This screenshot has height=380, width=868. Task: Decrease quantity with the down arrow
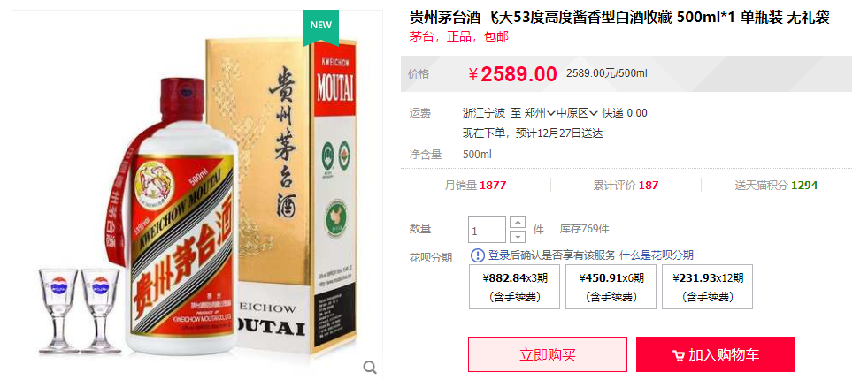(x=517, y=236)
